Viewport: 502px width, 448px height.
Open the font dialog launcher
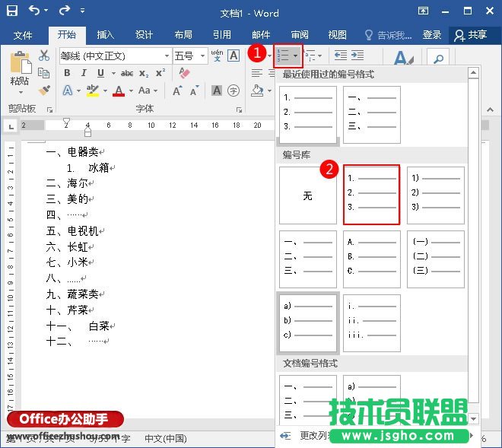pyautogui.click(x=239, y=110)
